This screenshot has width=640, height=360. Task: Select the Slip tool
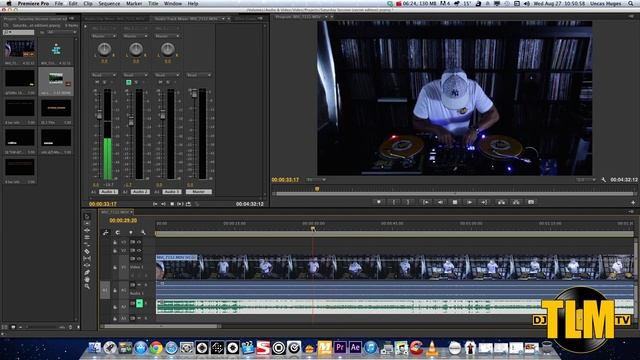point(87,258)
